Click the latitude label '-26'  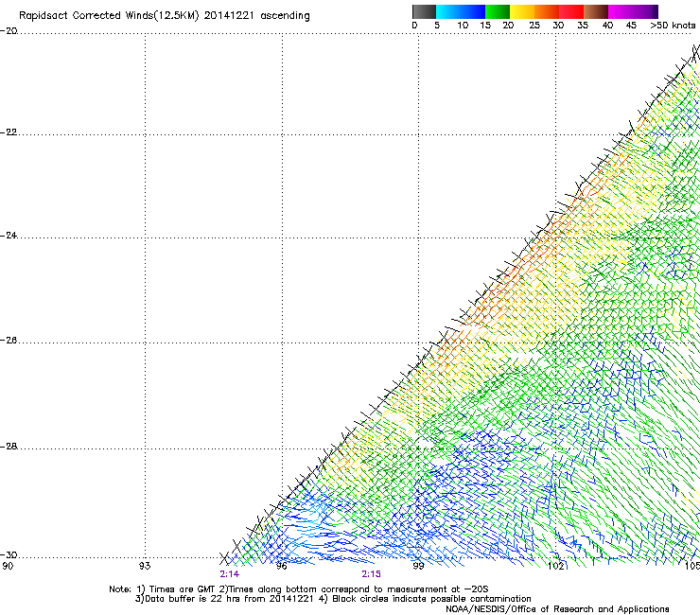point(9,341)
